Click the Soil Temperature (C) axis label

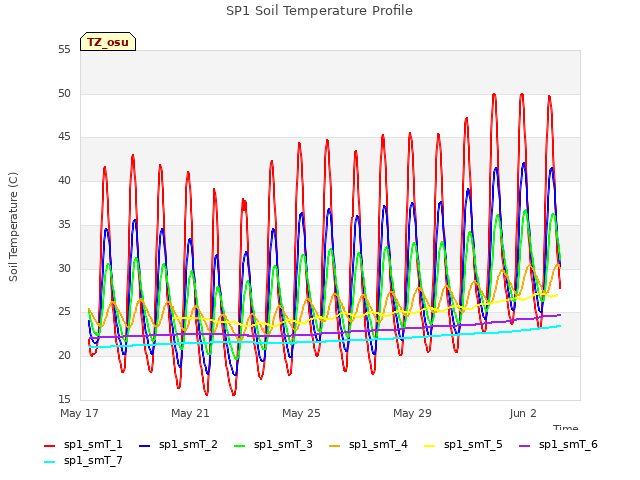coord(13,227)
